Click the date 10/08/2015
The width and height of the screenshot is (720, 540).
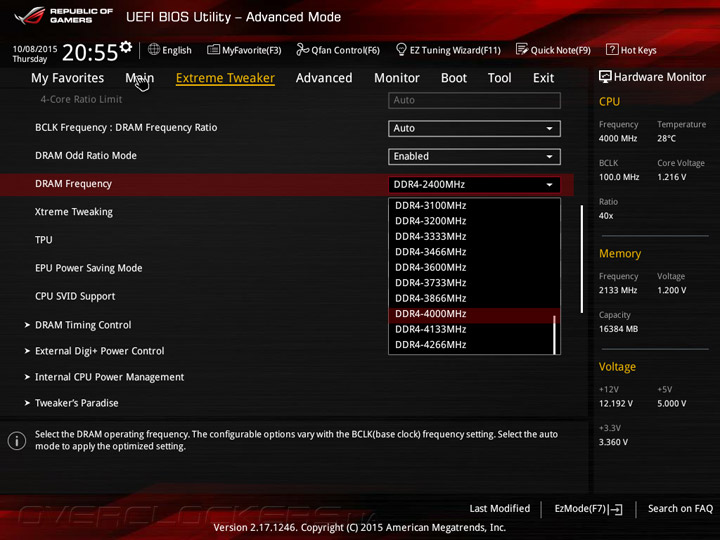click(x=35, y=49)
